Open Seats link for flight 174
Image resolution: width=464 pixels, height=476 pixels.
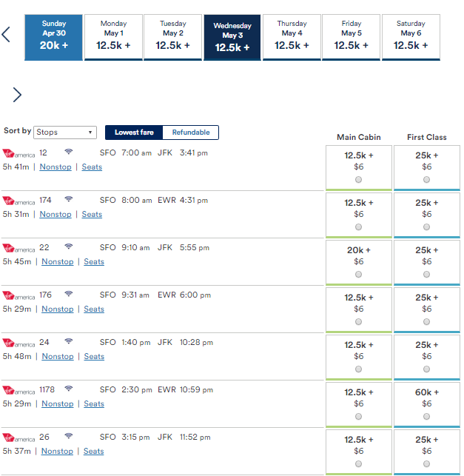click(x=92, y=215)
